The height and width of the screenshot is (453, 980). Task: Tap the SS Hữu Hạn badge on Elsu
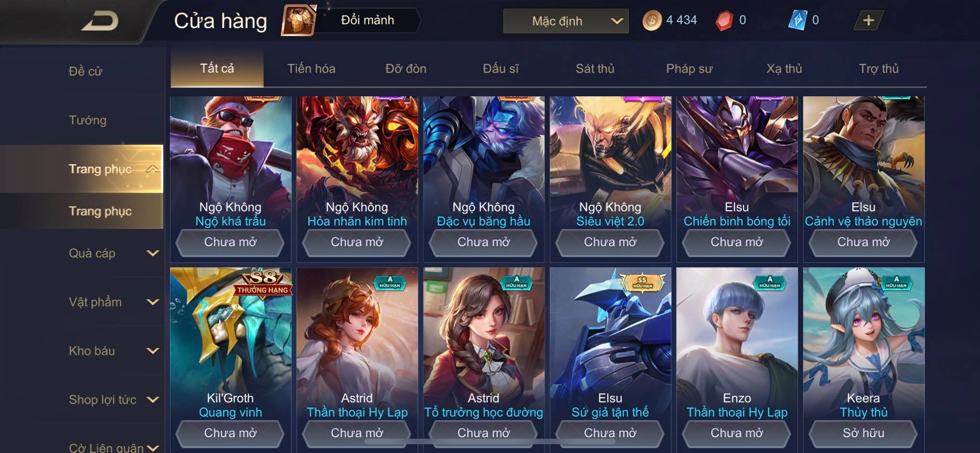point(642,283)
